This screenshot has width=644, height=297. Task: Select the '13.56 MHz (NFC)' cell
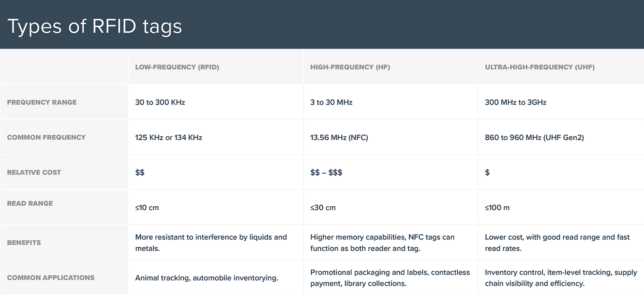[x=339, y=138]
